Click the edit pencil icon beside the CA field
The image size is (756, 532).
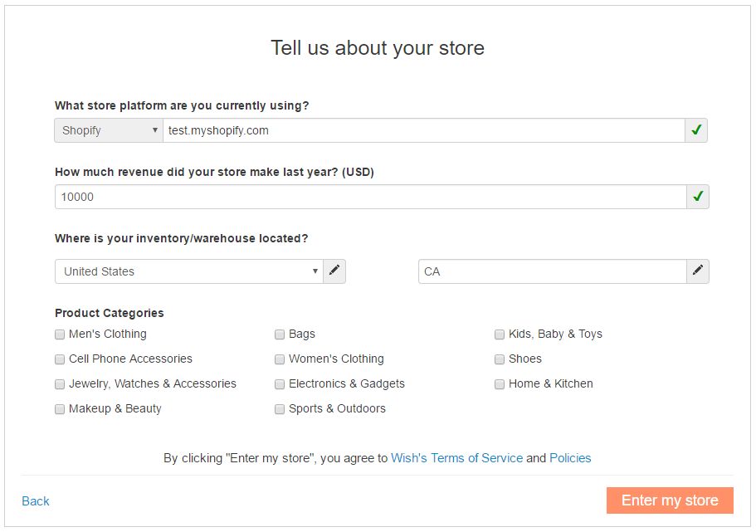[698, 271]
